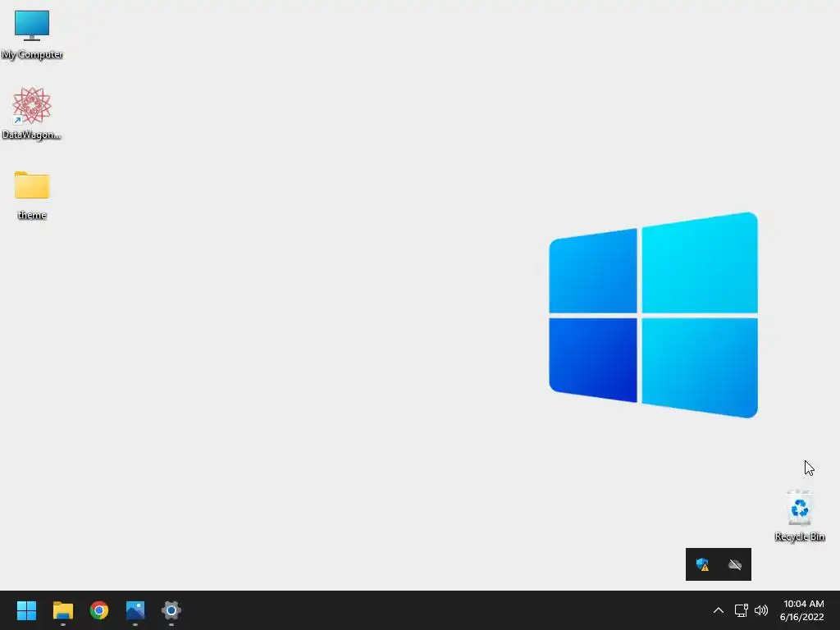Open the Photos app in taskbar

coord(135,610)
